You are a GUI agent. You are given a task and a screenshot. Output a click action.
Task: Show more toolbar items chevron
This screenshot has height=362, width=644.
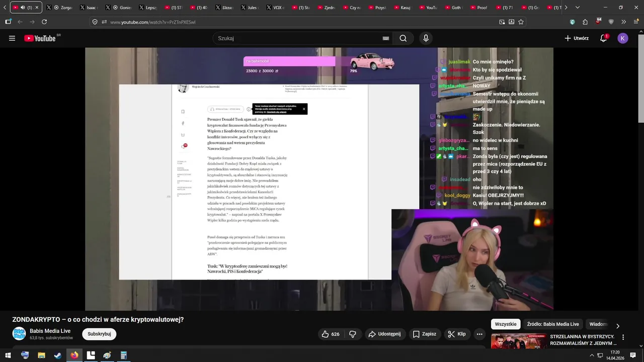click(x=623, y=22)
